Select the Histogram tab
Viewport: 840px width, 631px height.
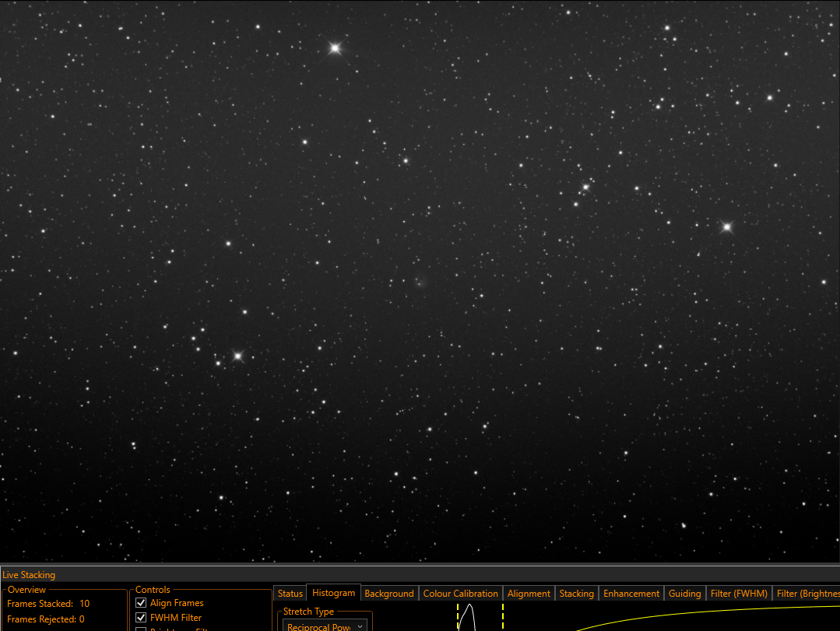point(333,593)
